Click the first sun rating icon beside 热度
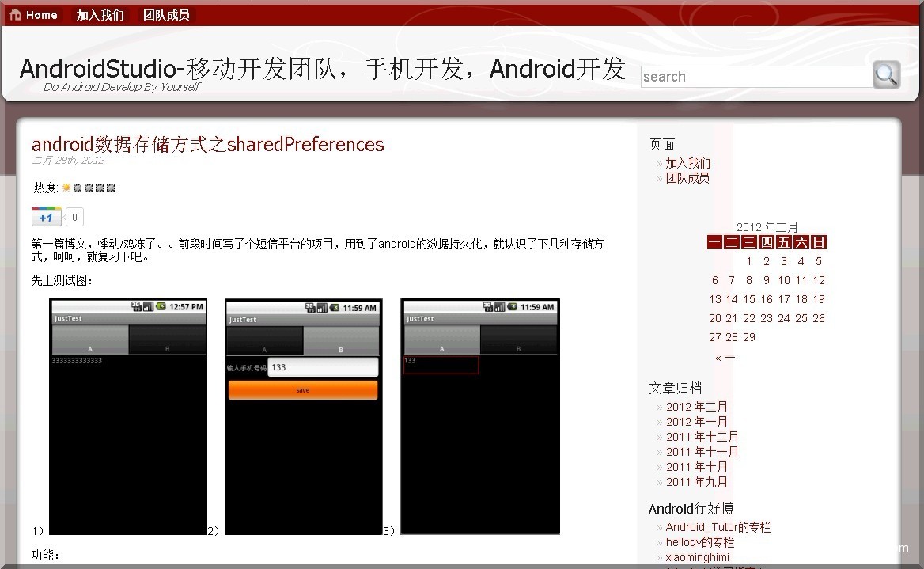The height and width of the screenshot is (569, 924). (66, 188)
